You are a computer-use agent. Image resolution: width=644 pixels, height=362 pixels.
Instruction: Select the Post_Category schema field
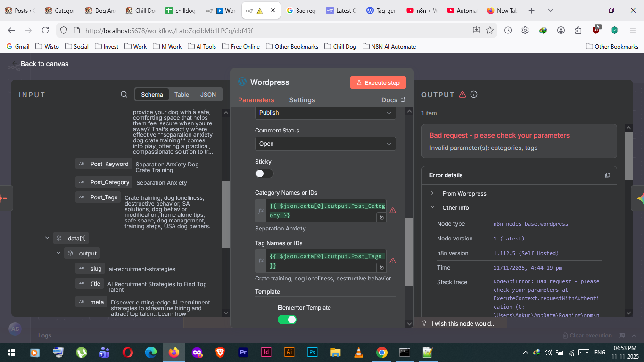[x=104, y=182]
